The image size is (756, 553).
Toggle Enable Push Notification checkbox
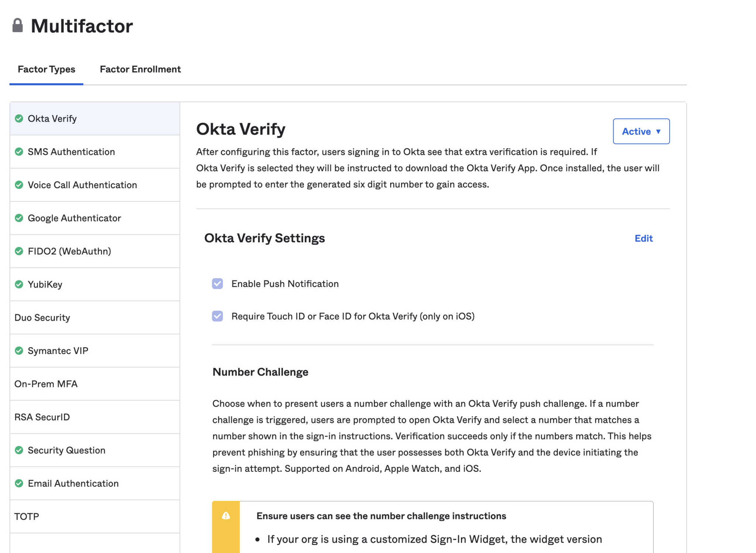pyautogui.click(x=217, y=284)
